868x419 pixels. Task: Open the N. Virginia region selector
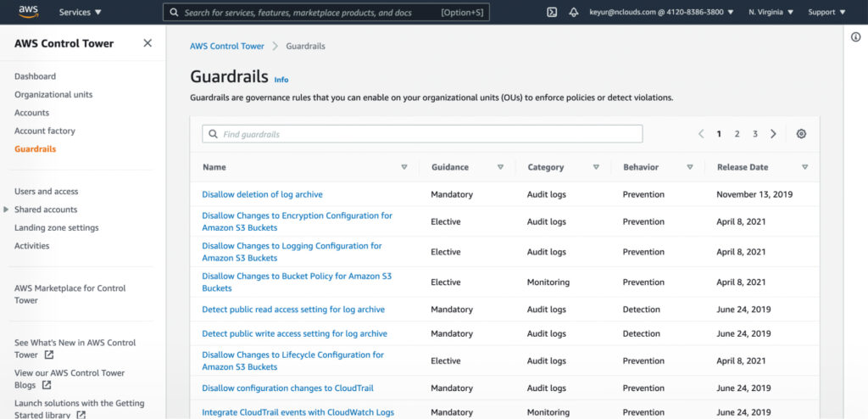point(771,12)
